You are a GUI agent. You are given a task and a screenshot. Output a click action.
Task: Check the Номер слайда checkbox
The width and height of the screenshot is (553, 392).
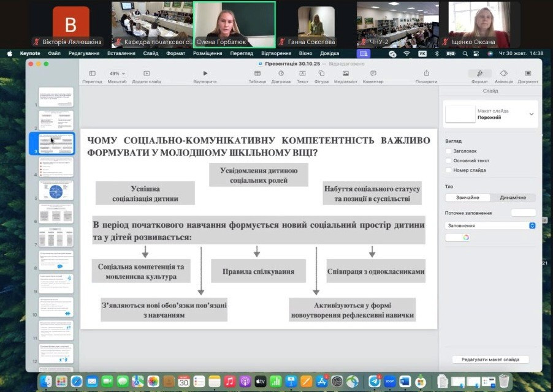coord(449,170)
